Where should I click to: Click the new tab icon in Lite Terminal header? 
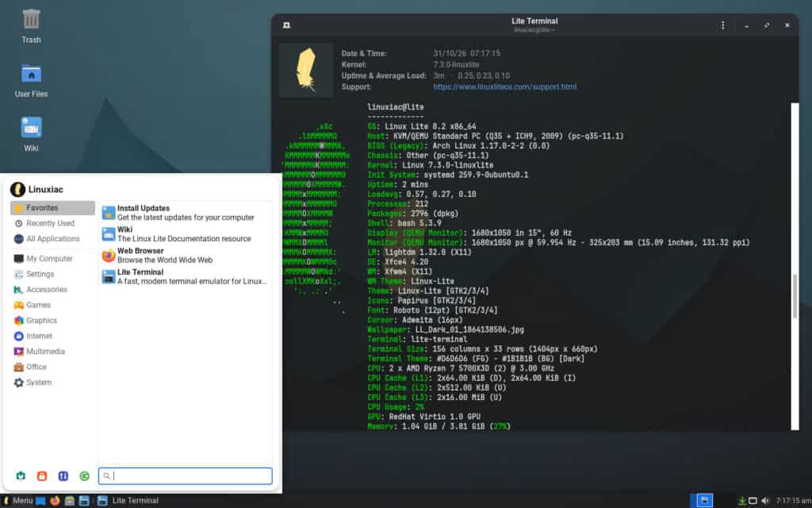286,25
